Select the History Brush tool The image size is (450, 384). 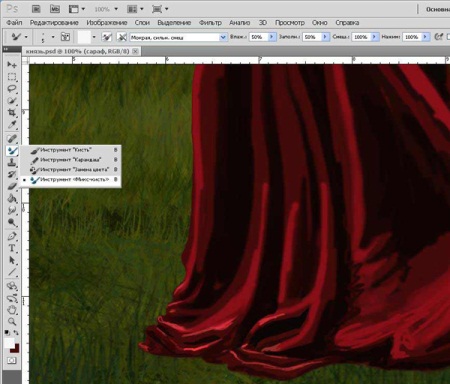[12, 174]
